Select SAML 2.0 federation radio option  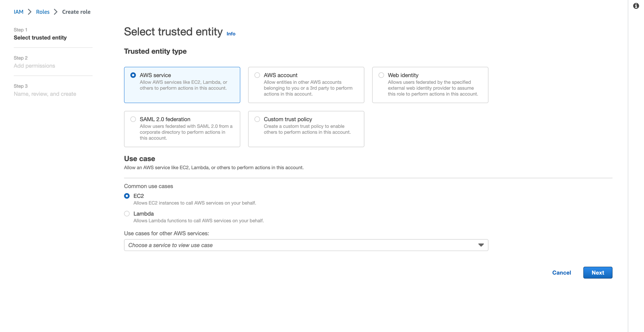(133, 119)
